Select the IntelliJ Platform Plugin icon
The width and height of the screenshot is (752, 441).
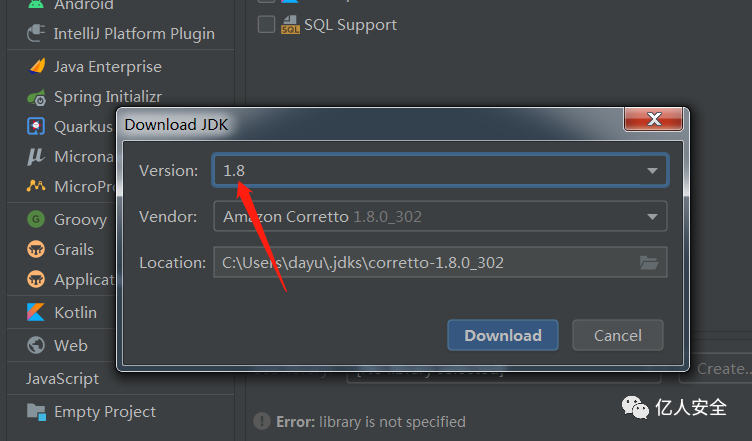click(x=36, y=34)
